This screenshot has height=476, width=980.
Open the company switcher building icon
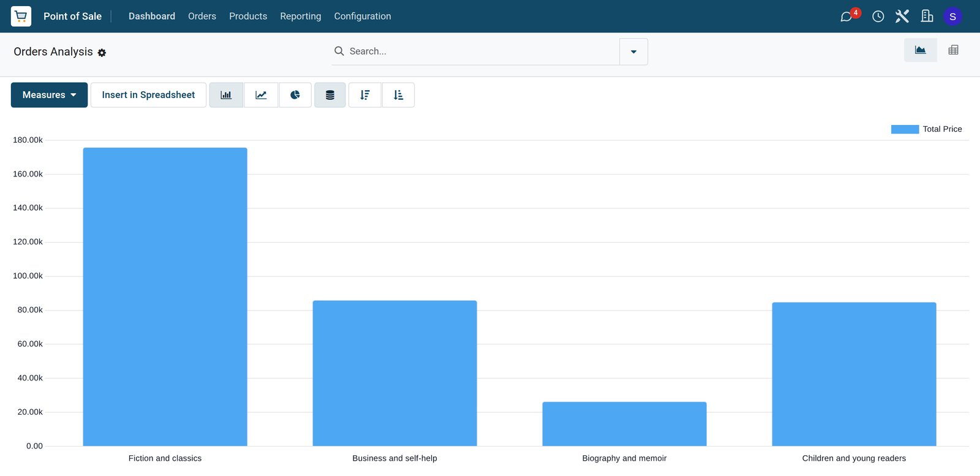coord(927,16)
